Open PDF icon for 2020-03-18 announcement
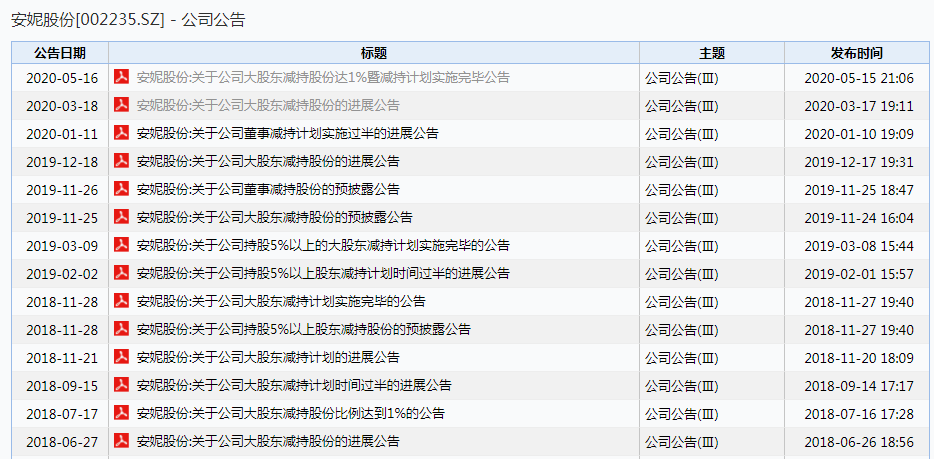 [x=122, y=105]
